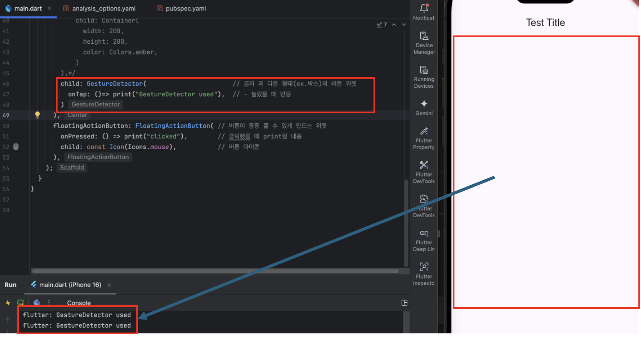Select the Console tab in Run panel
644x339 pixels.
(79, 303)
